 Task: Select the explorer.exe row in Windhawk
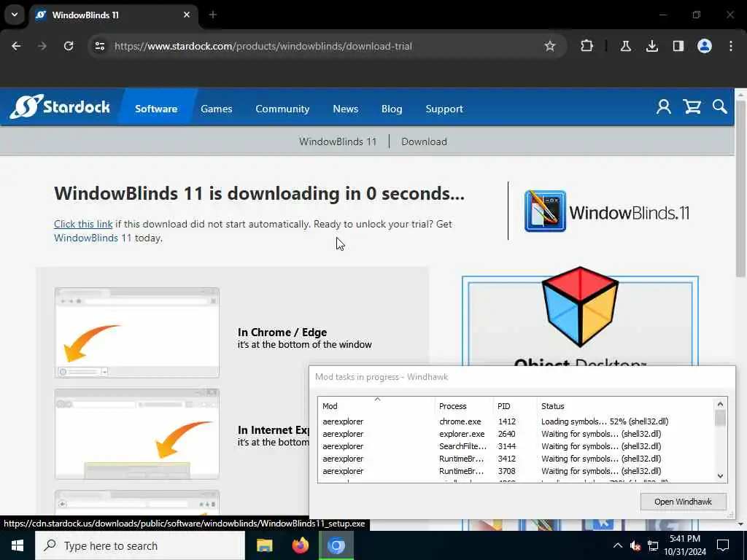click(516, 434)
